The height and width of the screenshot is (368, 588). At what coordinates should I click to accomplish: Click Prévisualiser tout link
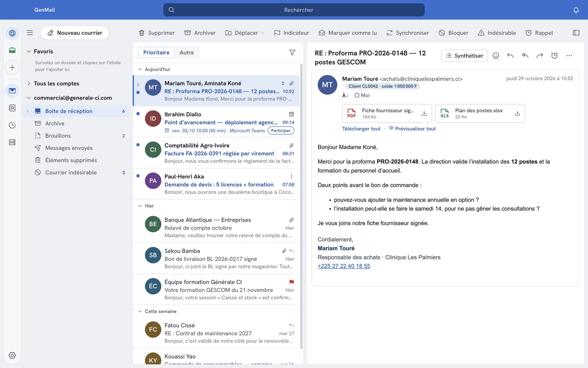click(x=412, y=129)
